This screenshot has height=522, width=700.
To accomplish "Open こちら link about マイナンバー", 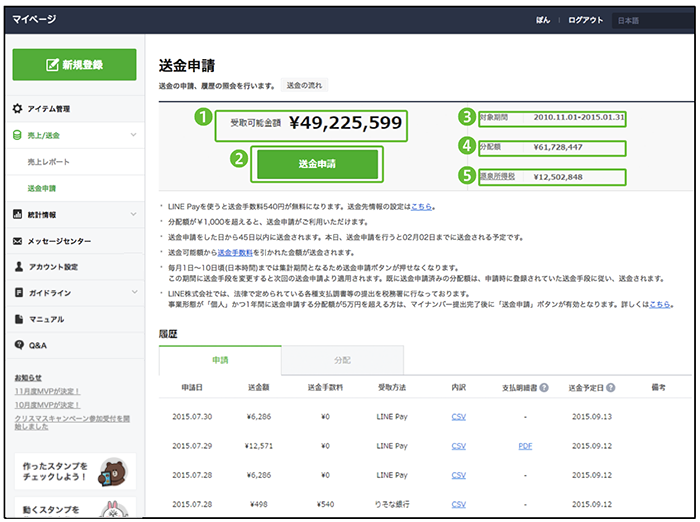I will pyautogui.click(x=659, y=305).
